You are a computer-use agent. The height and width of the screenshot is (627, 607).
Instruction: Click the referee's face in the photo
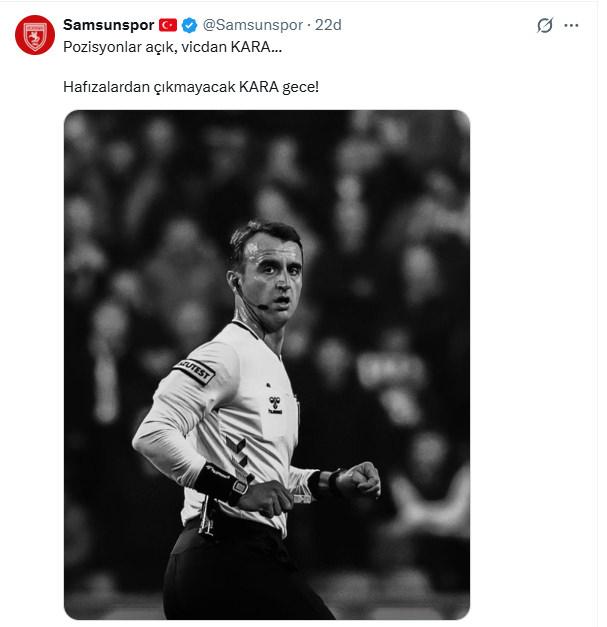click(267, 280)
